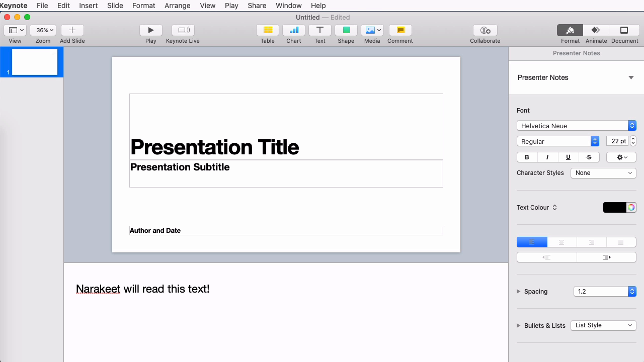Open the View menu in the menu bar

pyautogui.click(x=208, y=6)
